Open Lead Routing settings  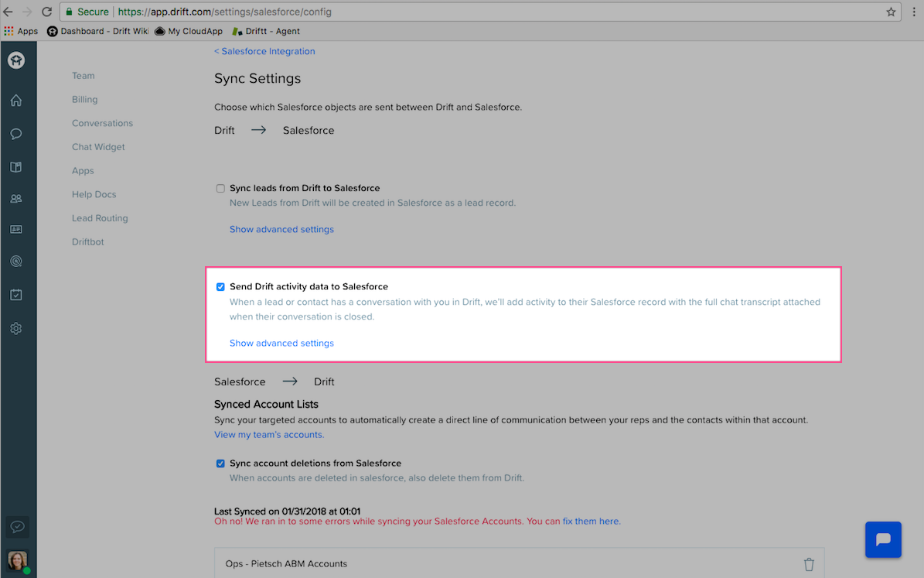tap(101, 218)
